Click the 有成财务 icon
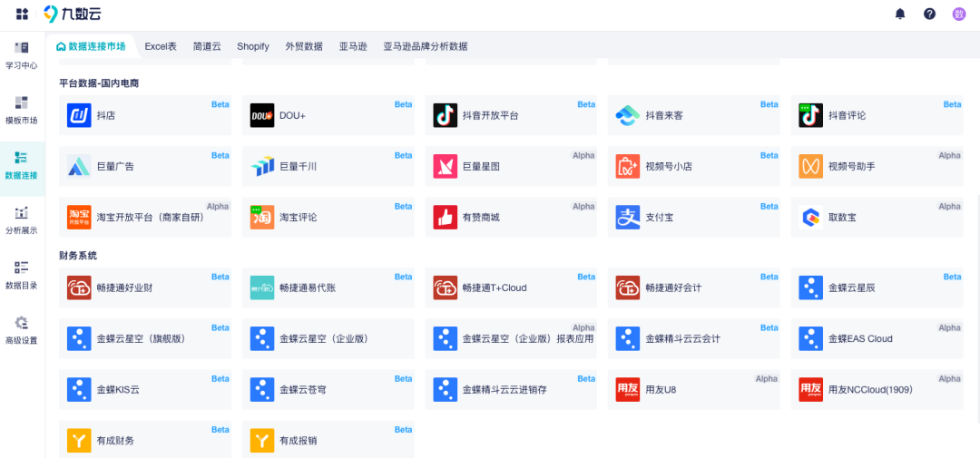 click(79, 441)
